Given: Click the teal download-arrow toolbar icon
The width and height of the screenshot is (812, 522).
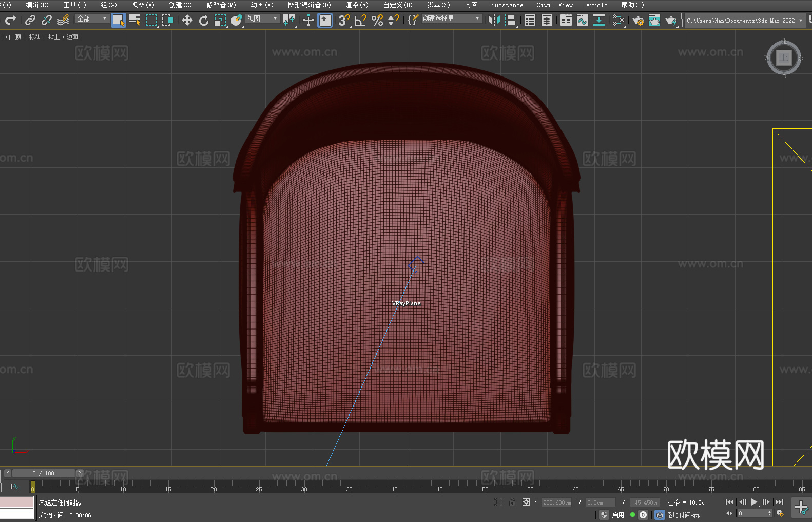Looking at the screenshot, I should (599, 20).
